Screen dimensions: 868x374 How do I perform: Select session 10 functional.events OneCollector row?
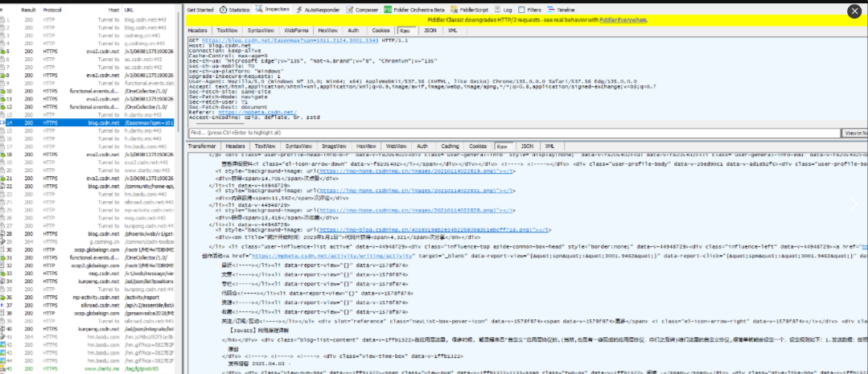(x=88, y=91)
